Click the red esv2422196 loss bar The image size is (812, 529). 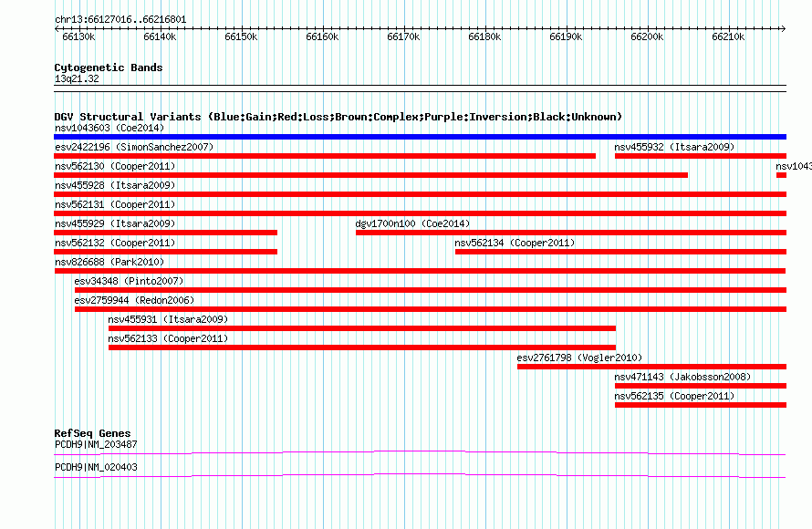tap(325, 156)
